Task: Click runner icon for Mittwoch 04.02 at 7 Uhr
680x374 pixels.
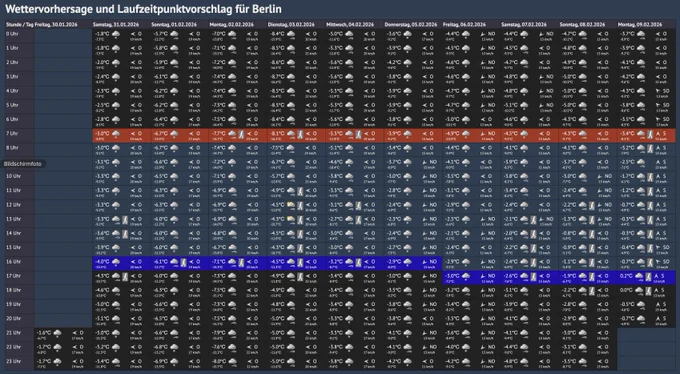Action: (358, 135)
